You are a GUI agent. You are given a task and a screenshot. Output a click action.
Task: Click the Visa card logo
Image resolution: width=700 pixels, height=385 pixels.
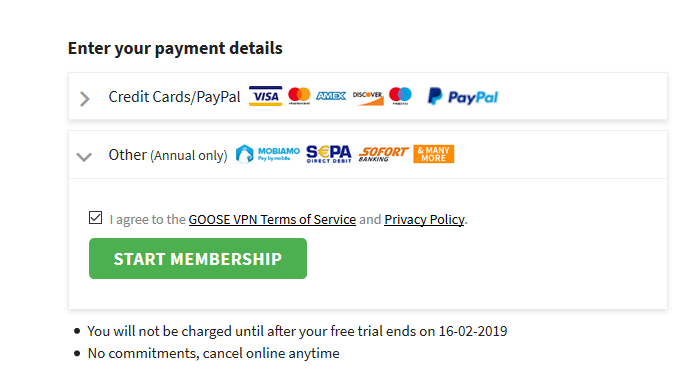click(x=265, y=96)
